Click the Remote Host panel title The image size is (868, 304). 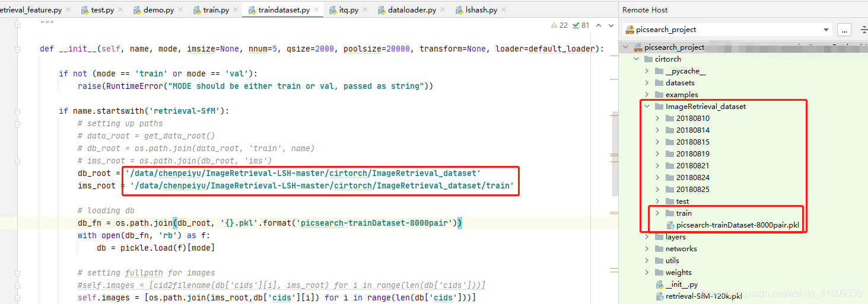point(645,10)
